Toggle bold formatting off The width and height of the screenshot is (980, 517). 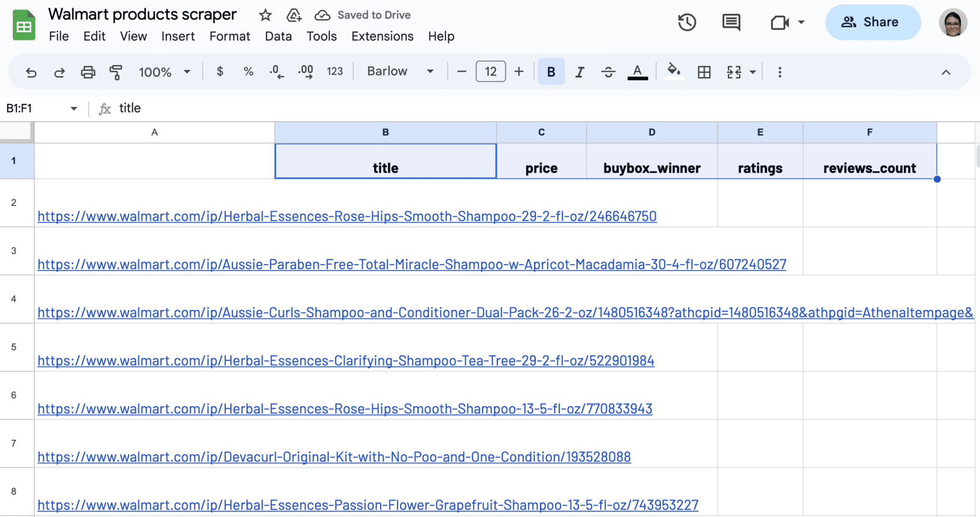[x=550, y=72]
